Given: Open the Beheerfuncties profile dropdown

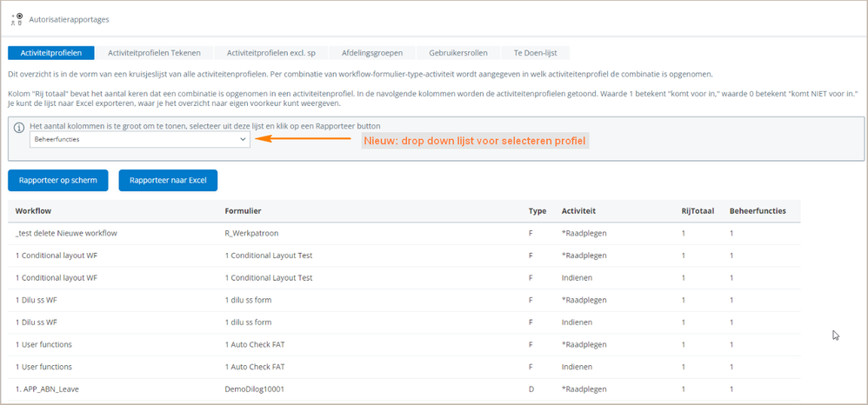Looking at the screenshot, I should pyautogui.click(x=139, y=139).
